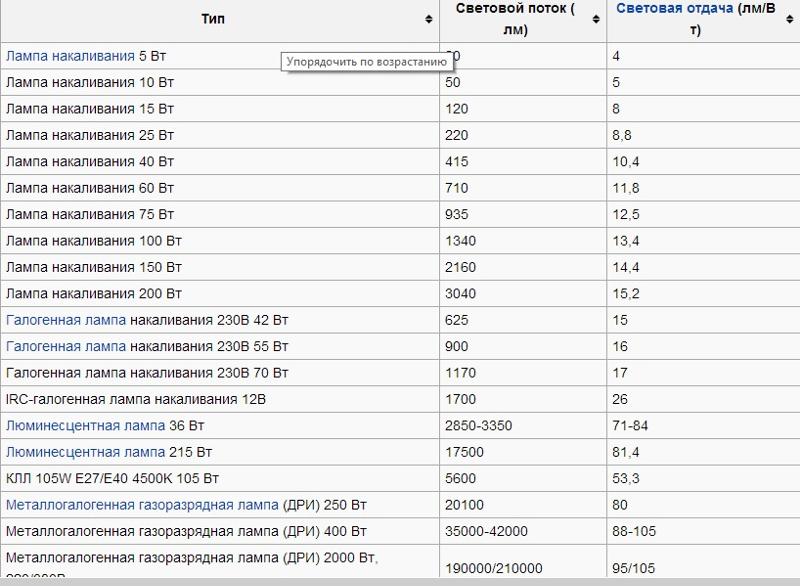The image size is (800, 586).
Task: Open the Лампа накаливания link in the 5 Вт row
Action: click(x=69, y=57)
